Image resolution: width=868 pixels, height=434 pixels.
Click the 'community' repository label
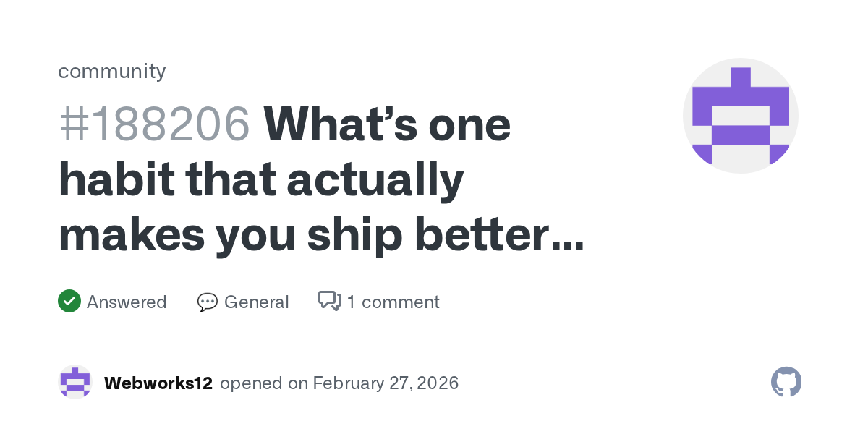(x=111, y=71)
